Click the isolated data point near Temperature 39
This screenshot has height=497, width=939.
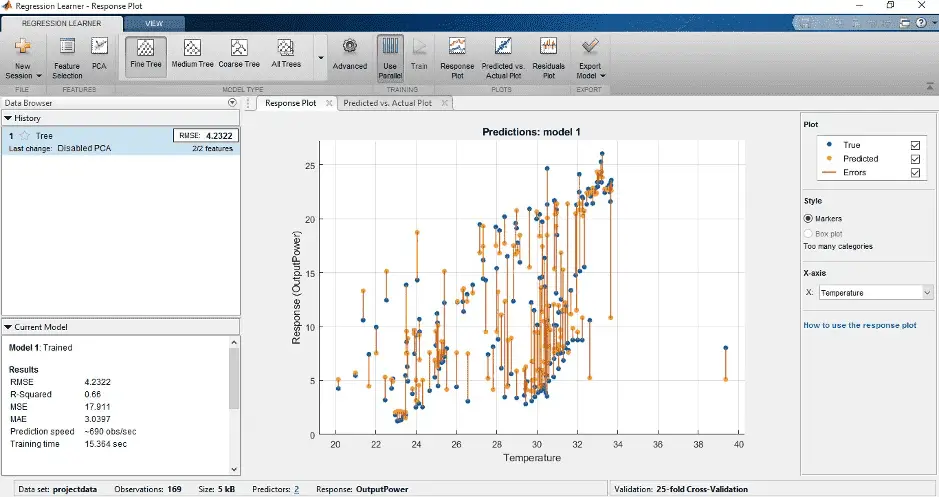pyautogui.click(x=725, y=348)
